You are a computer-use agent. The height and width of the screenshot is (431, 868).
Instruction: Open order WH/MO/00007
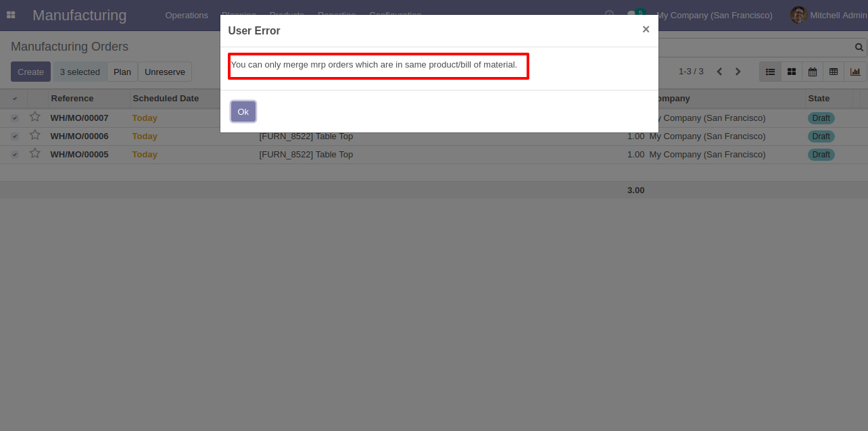click(x=79, y=118)
